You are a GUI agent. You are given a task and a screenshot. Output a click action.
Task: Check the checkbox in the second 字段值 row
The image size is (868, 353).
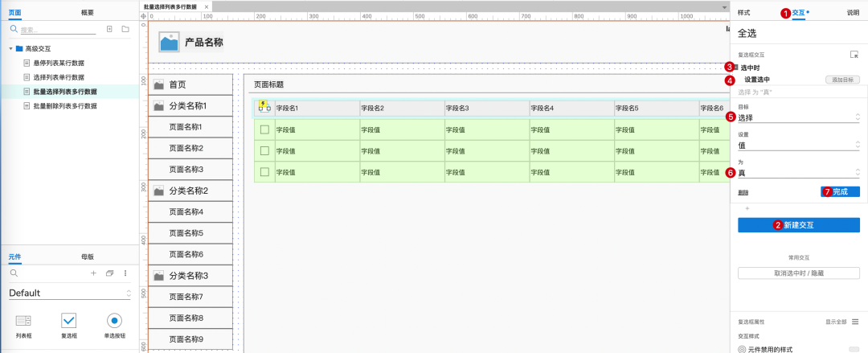264,150
